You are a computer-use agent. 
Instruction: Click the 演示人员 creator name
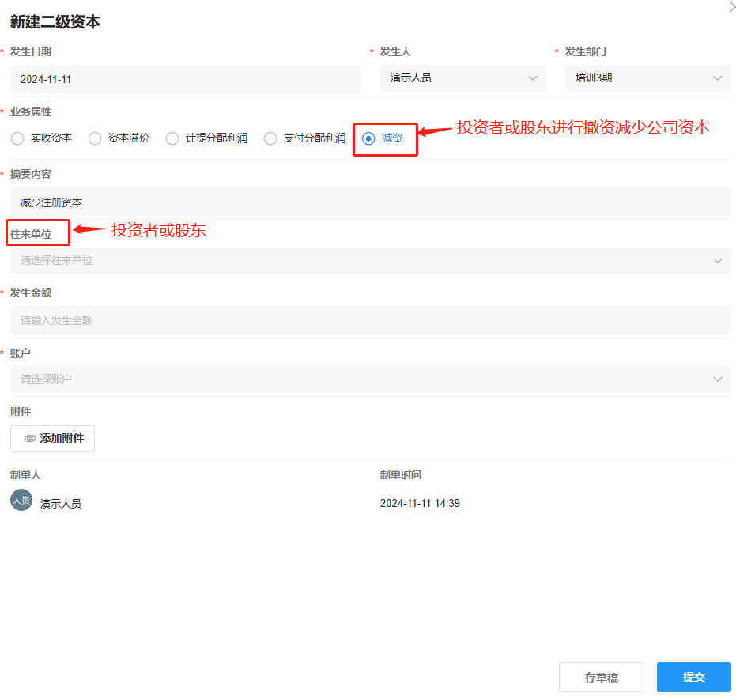click(61, 504)
